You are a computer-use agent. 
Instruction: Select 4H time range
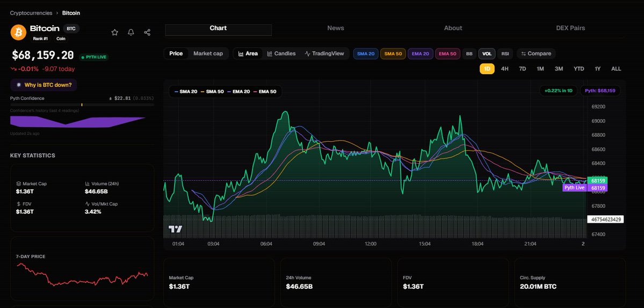coord(505,69)
